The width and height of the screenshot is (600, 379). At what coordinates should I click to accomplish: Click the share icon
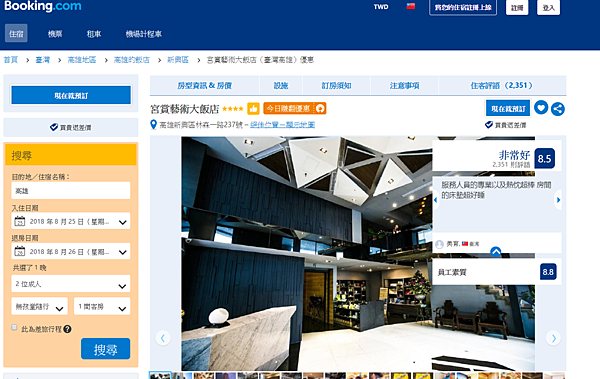click(558, 109)
